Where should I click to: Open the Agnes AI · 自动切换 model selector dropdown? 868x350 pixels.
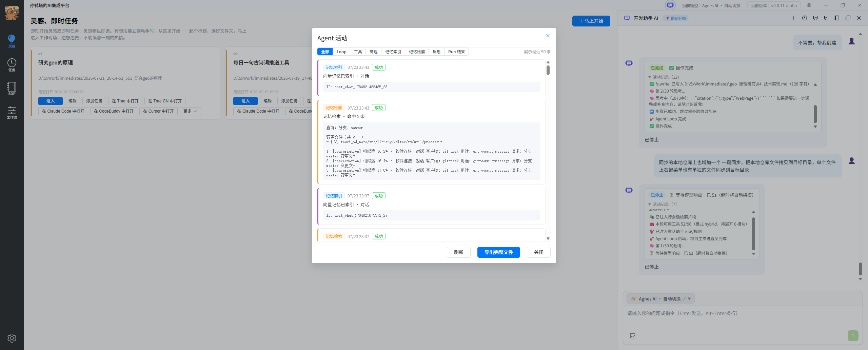click(x=661, y=299)
